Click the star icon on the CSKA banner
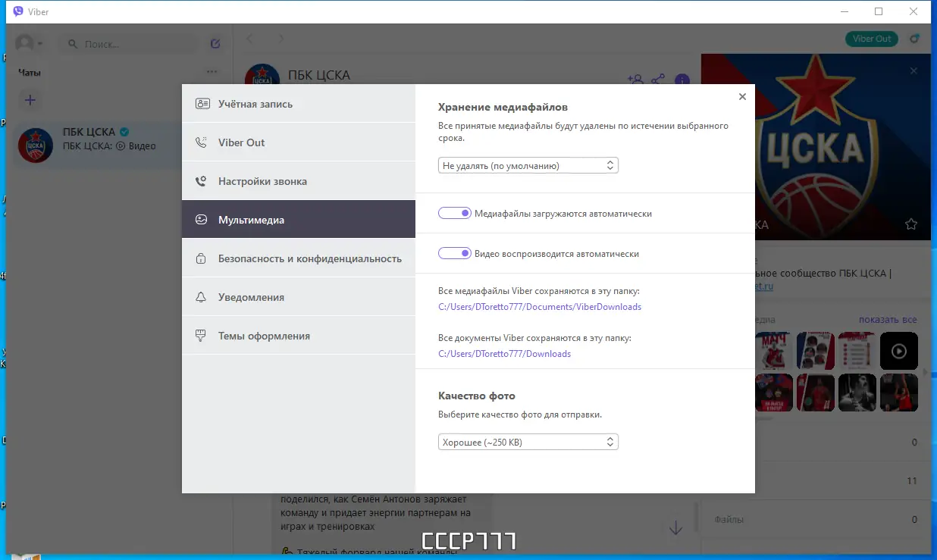 [x=910, y=224]
